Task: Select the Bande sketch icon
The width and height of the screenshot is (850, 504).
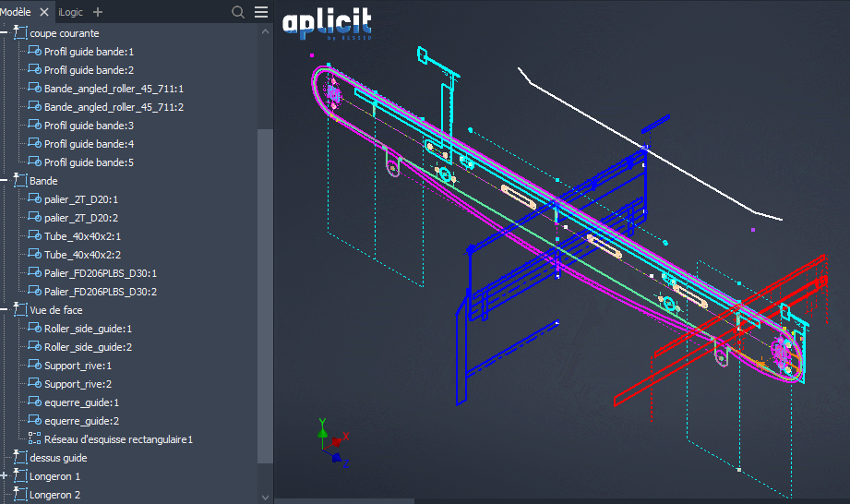Action: (20, 180)
